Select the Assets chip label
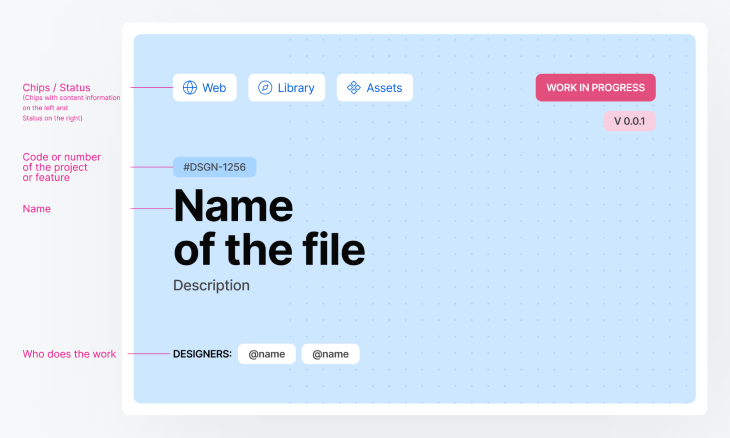This screenshot has height=438, width=730. 384,88
